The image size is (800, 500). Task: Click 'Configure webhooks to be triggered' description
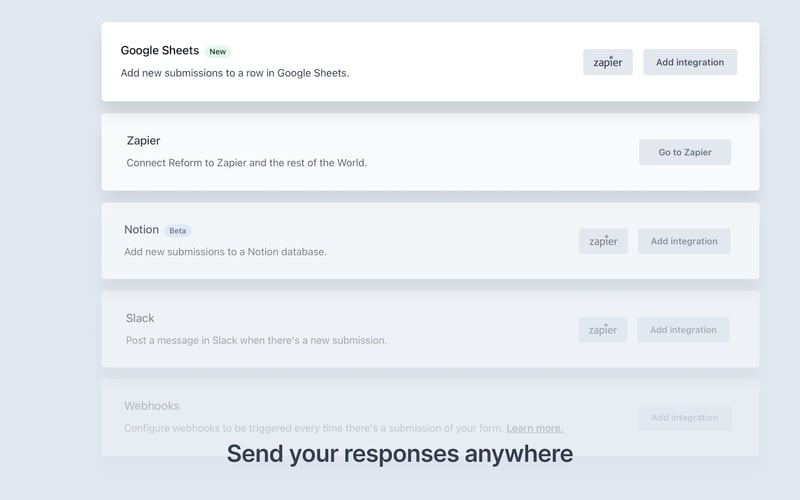[314, 428]
